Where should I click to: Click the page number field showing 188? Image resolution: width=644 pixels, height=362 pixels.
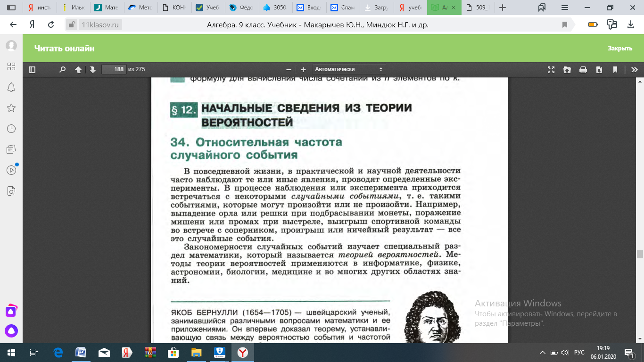tap(114, 69)
